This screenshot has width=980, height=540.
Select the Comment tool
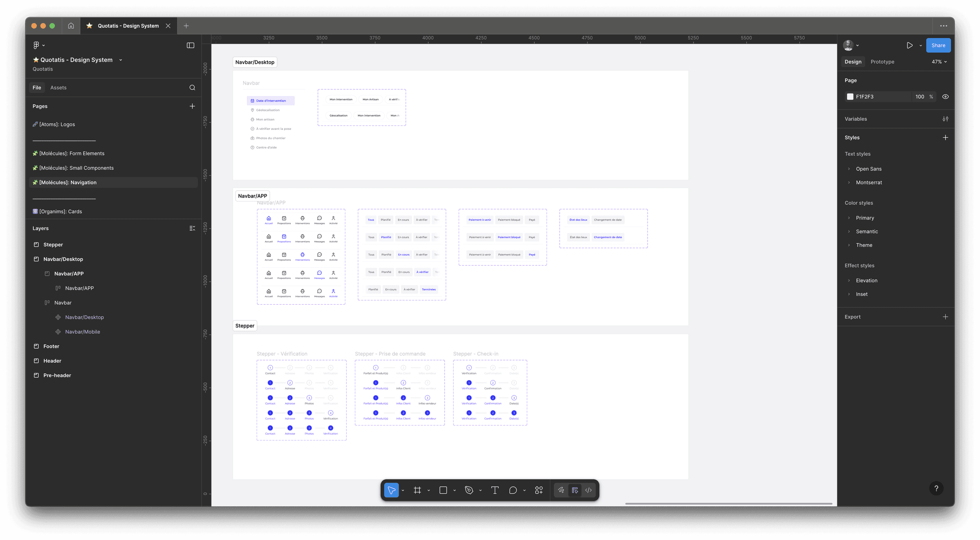point(513,490)
